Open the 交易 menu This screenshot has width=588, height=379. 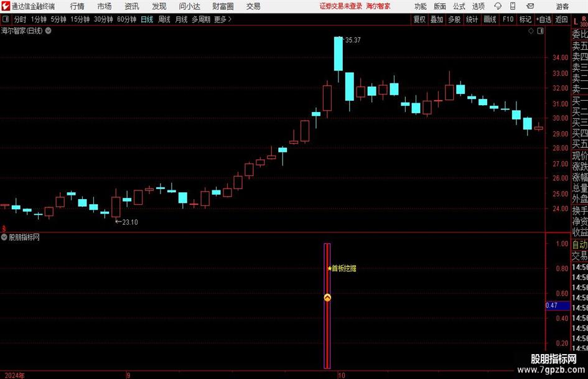(x=253, y=6)
